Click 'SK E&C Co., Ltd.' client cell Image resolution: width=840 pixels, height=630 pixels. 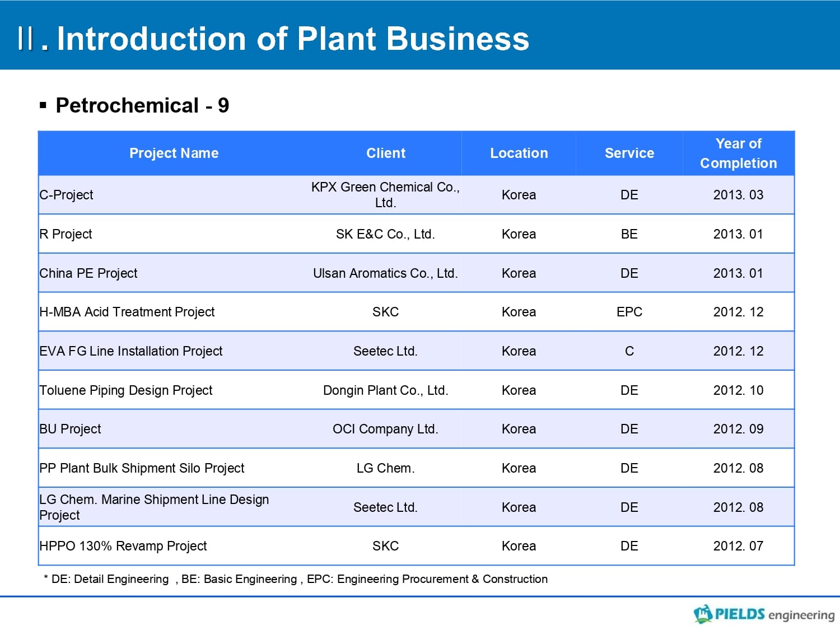pos(386,234)
